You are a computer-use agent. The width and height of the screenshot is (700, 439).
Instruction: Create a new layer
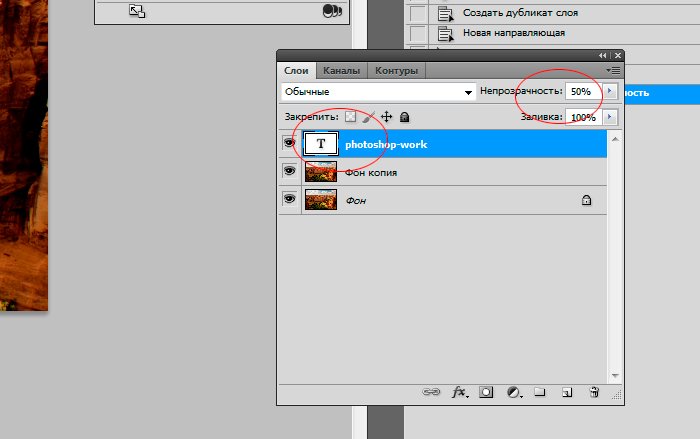(x=567, y=392)
